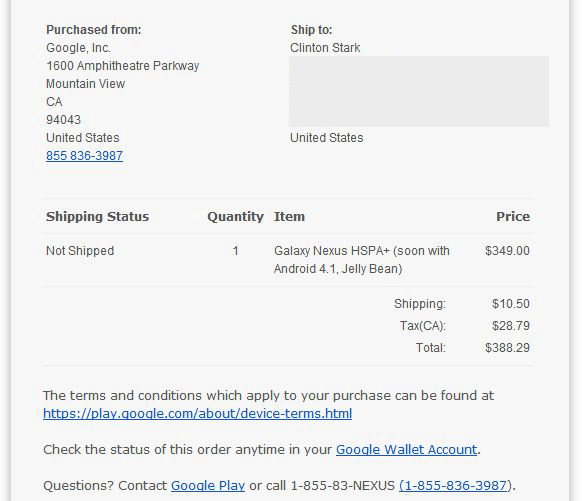Image resolution: width=582 pixels, height=501 pixels.
Task: Click the $349.00 item price
Action: pyautogui.click(x=507, y=251)
